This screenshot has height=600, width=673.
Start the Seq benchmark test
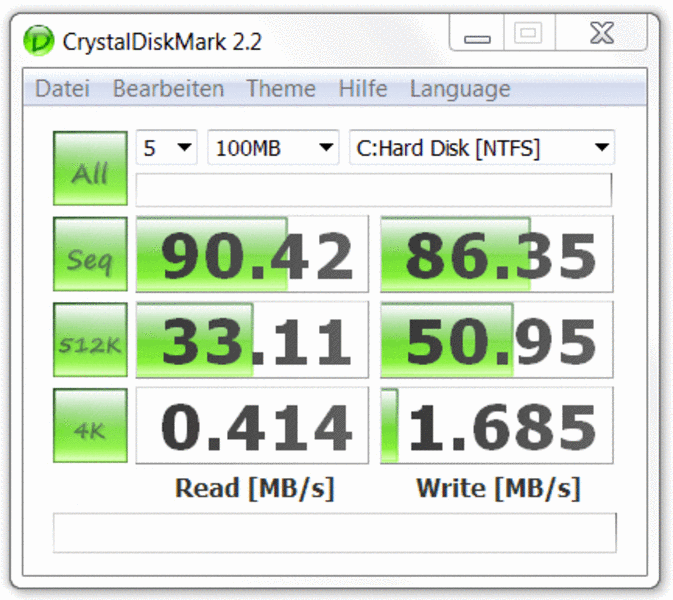90,254
